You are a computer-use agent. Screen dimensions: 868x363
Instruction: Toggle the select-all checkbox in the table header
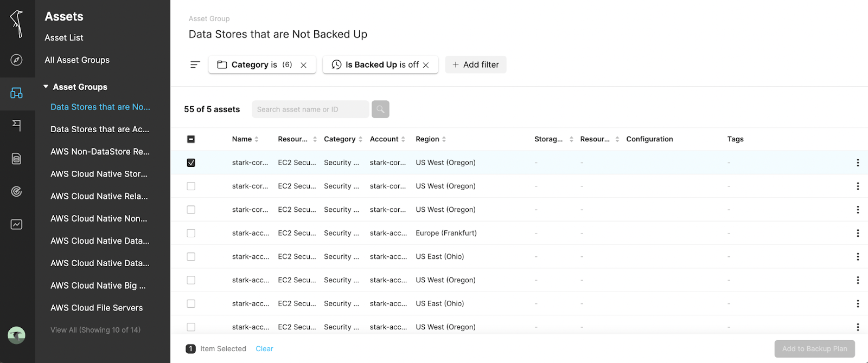tap(191, 139)
